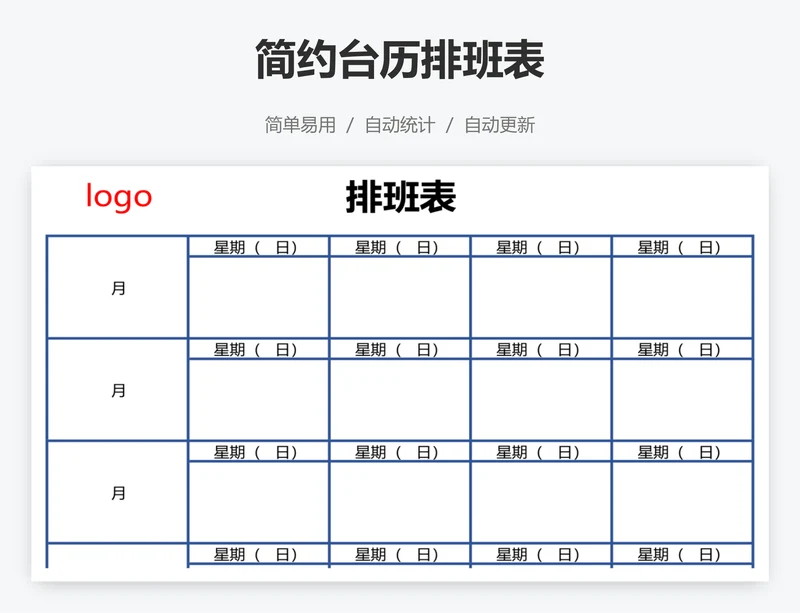Image resolution: width=800 pixels, height=613 pixels.
Task: Select the 月 cell in the third row
Action: [118, 493]
